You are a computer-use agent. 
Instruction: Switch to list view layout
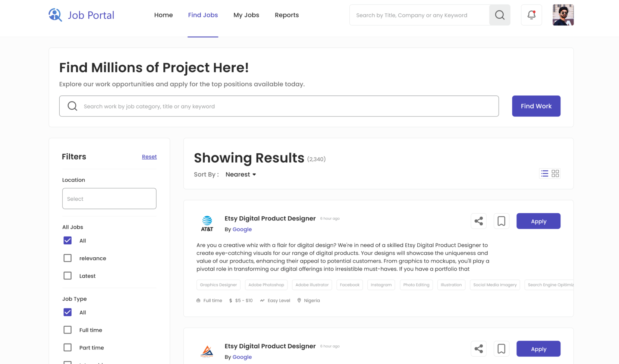544,173
